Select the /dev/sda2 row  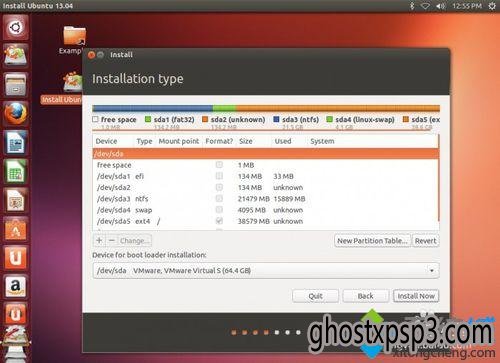tap(266, 187)
